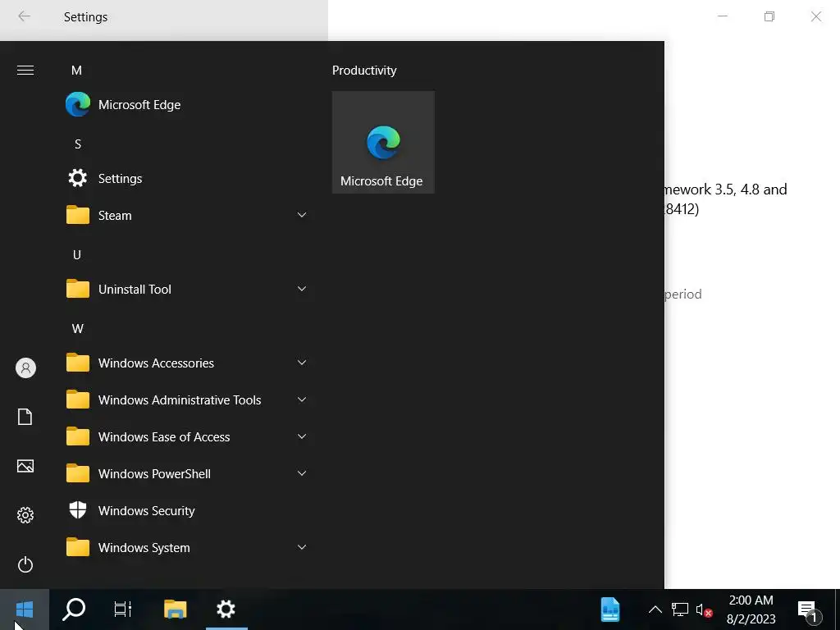Expand the Uninstall Tool folder chevron

coord(302,289)
